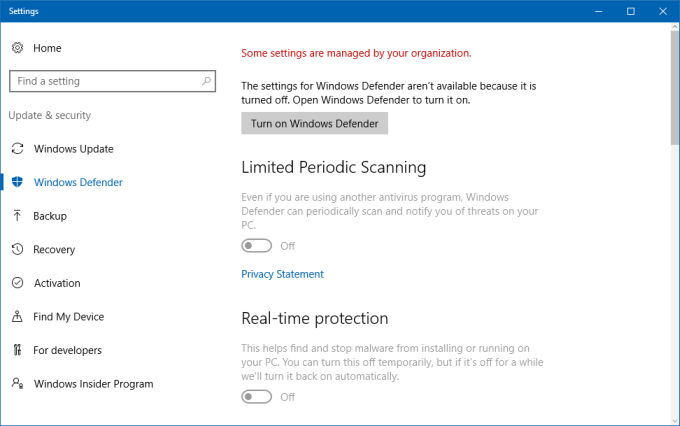Click the Find a setting search box
This screenshot has width=680, height=426.
[x=105, y=81]
